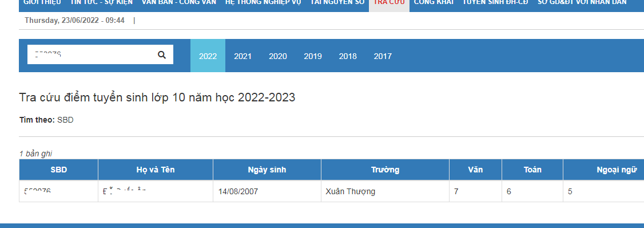Click the Tìm theo: SBD label

click(x=46, y=120)
